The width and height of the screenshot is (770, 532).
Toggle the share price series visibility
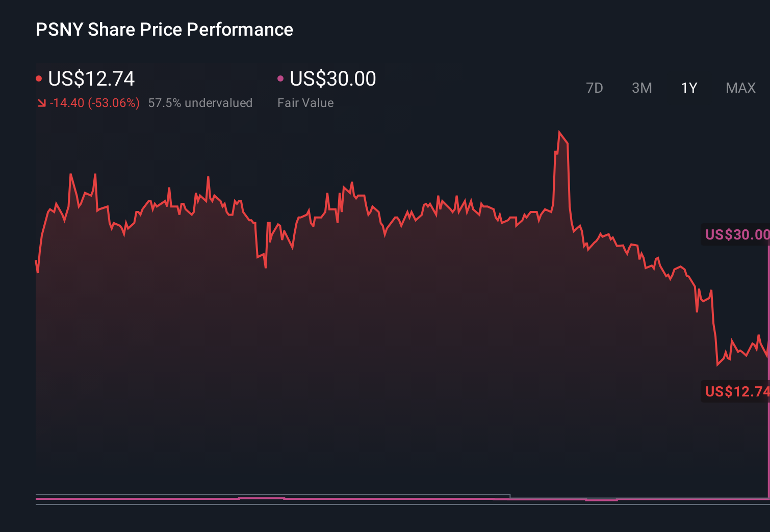[x=91, y=79]
